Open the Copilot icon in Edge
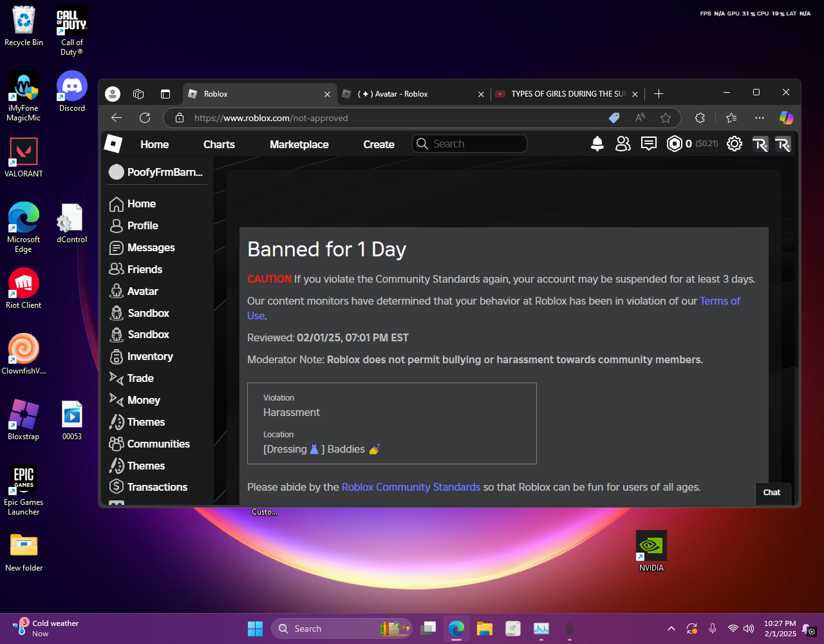The height and width of the screenshot is (644, 824). pyautogui.click(x=786, y=118)
